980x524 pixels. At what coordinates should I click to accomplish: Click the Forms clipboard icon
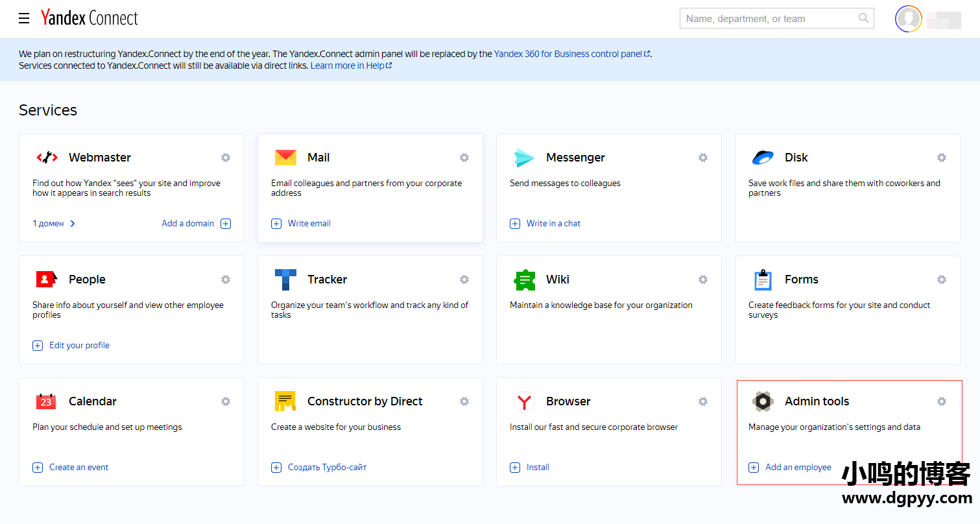point(763,280)
